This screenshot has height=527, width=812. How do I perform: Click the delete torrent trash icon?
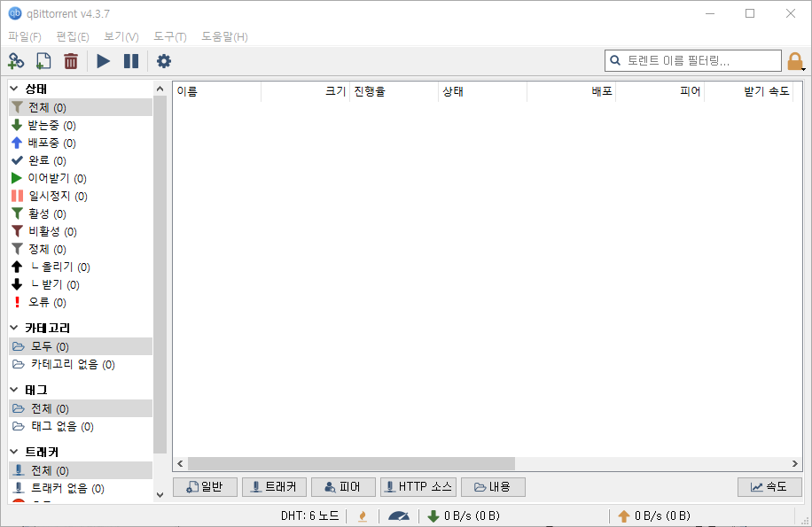click(71, 61)
